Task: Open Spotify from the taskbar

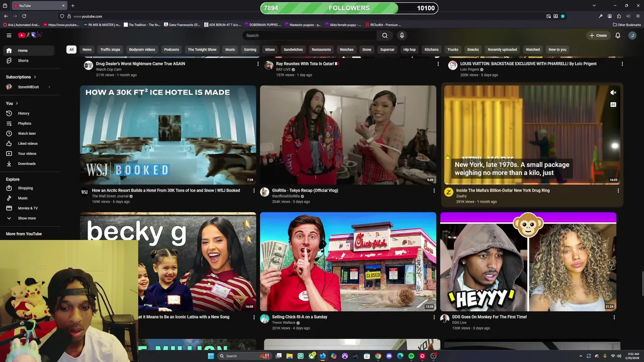Action: click(x=411, y=356)
